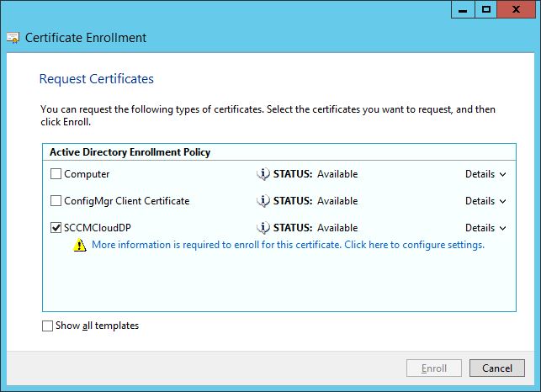Click the 'Request Certificates' heading
Image resolution: width=541 pixels, height=392 pixels.
(97, 79)
